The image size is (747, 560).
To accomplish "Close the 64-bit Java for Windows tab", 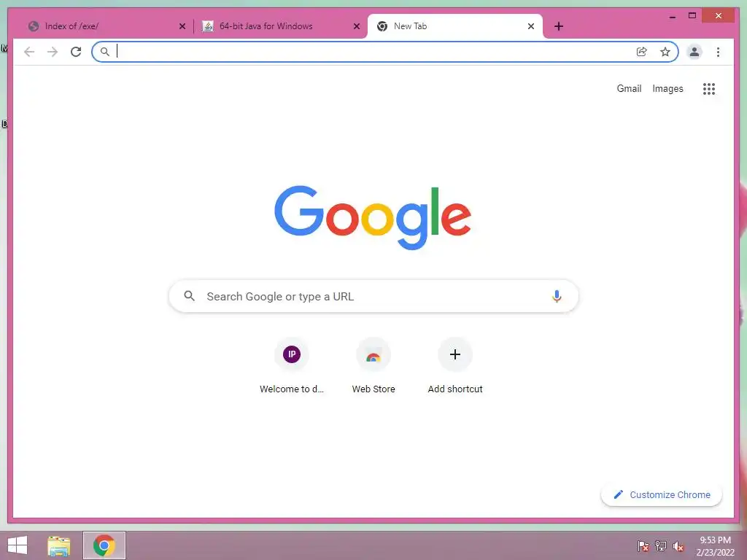I will 356,26.
